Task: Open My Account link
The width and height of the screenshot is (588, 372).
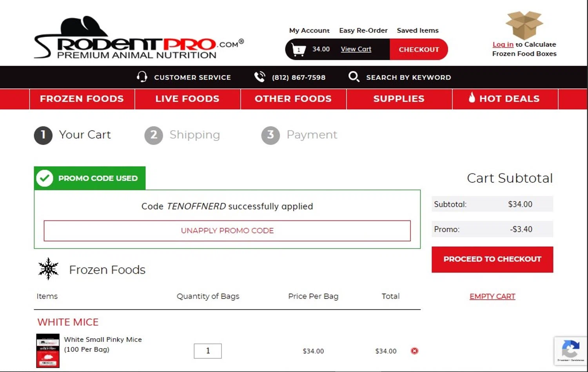Action: pyautogui.click(x=309, y=31)
